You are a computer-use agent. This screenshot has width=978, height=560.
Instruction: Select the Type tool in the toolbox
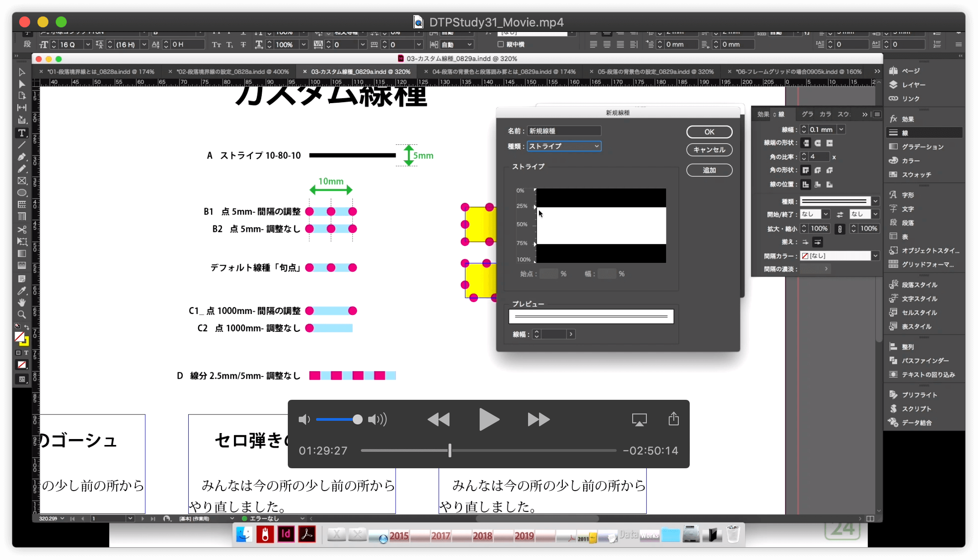[x=21, y=133]
